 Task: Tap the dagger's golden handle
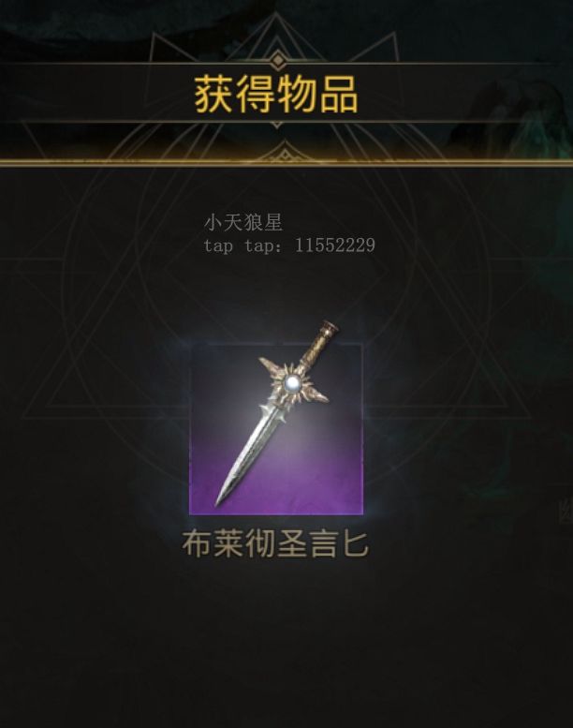[318, 345]
